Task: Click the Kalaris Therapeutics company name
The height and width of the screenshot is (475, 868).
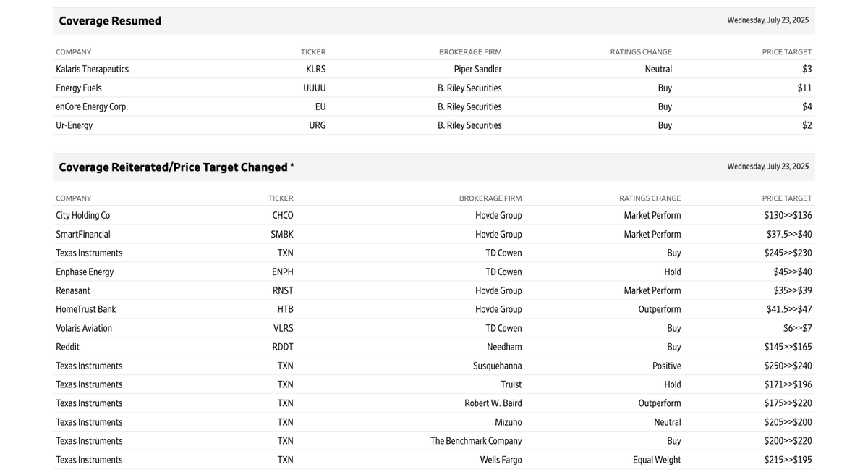Action: click(x=92, y=69)
